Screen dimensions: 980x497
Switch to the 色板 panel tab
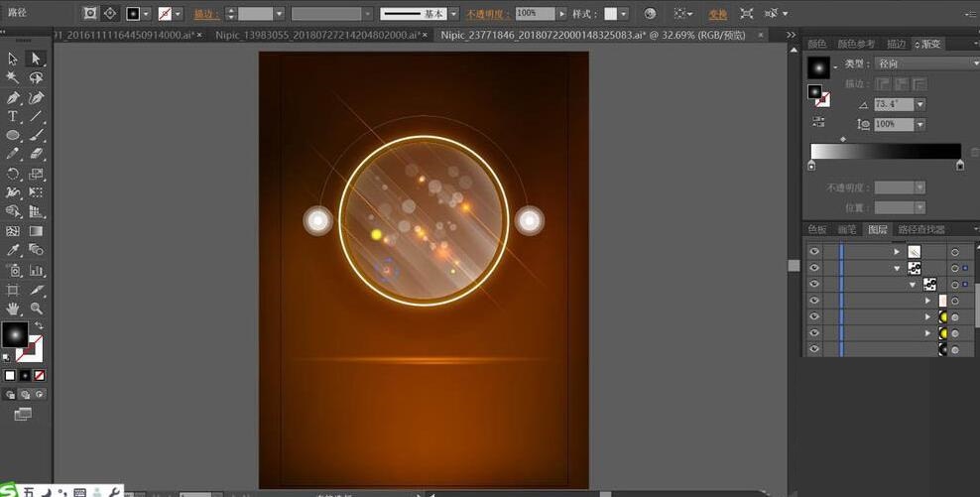point(816,229)
